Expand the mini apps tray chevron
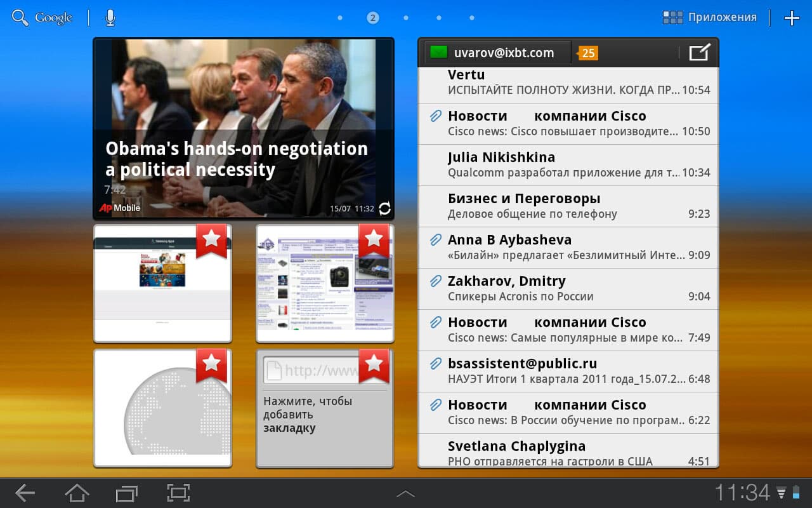812x508 pixels. [x=405, y=493]
